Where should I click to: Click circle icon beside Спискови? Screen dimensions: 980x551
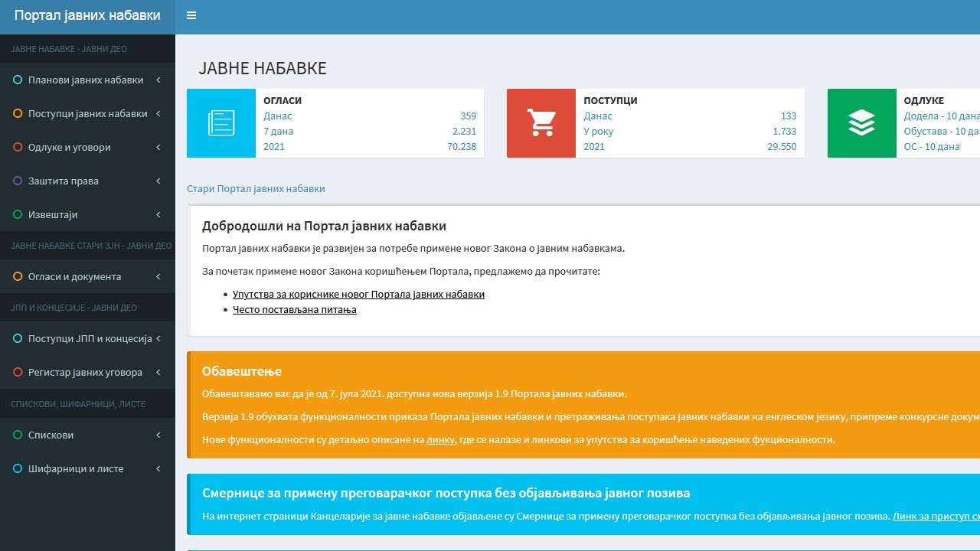tap(18, 435)
